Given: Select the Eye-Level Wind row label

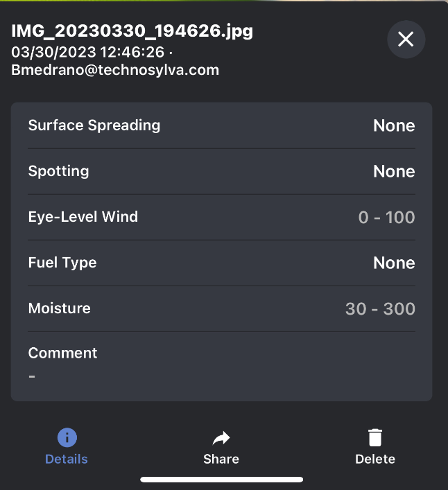Looking at the screenshot, I should pos(83,217).
